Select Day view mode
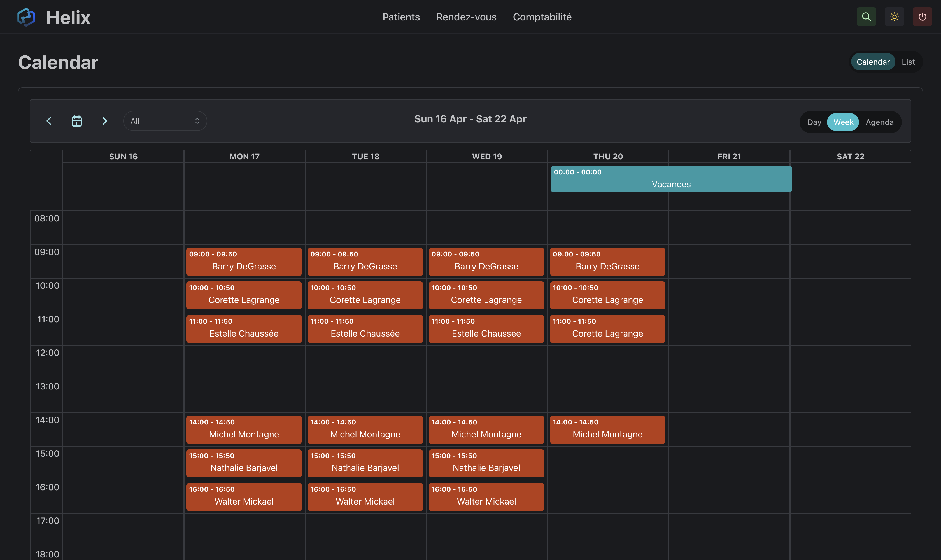The image size is (941, 560). pyautogui.click(x=814, y=122)
